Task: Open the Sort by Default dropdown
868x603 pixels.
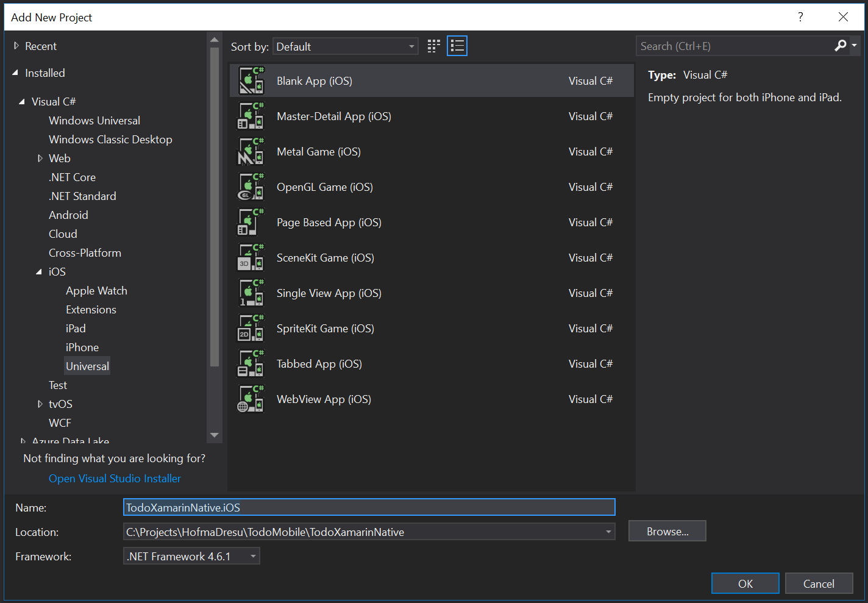Action: (346, 46)
